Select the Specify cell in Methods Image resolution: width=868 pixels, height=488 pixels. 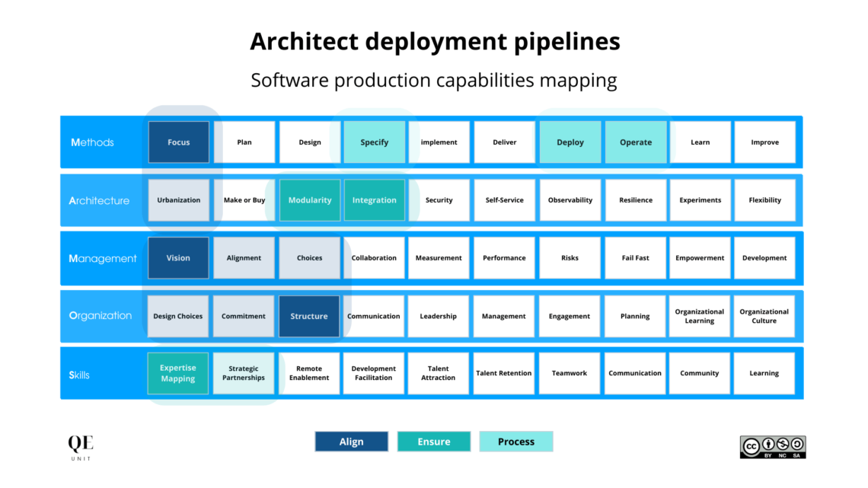tap(374, 142)
